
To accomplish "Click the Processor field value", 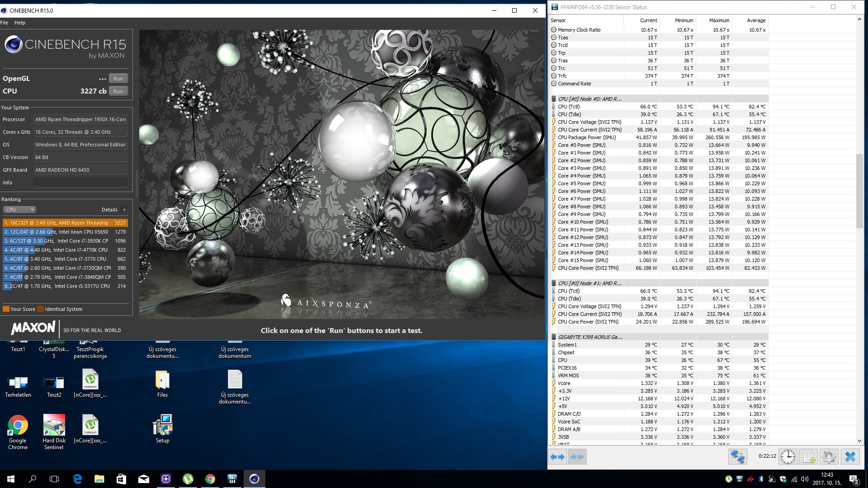I will coord(80,119).
